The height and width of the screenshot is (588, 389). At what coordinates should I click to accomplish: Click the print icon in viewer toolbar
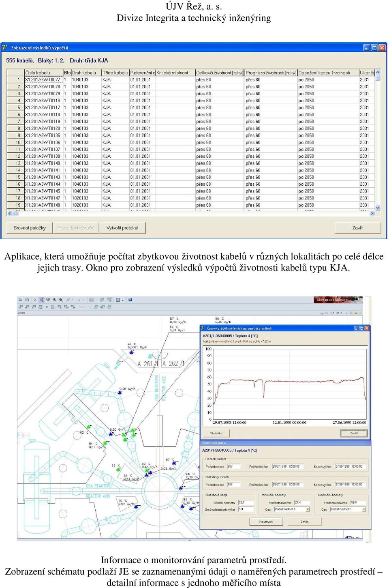click(21, 300)
